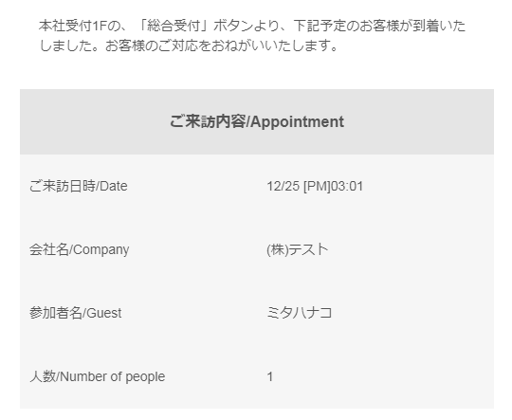Click the word Date in the label
This screenshot has height=420, width=512.
(x=114, y=186)
